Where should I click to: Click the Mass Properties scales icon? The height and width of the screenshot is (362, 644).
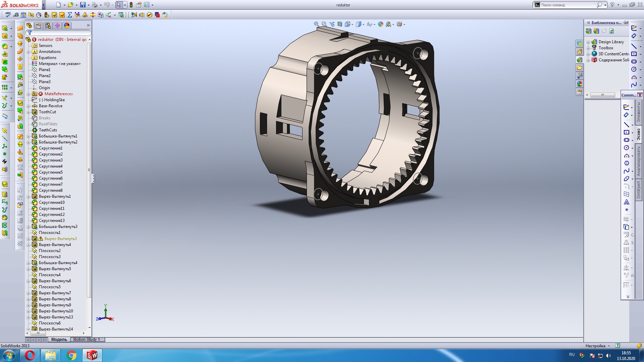(x=23, y=15)
